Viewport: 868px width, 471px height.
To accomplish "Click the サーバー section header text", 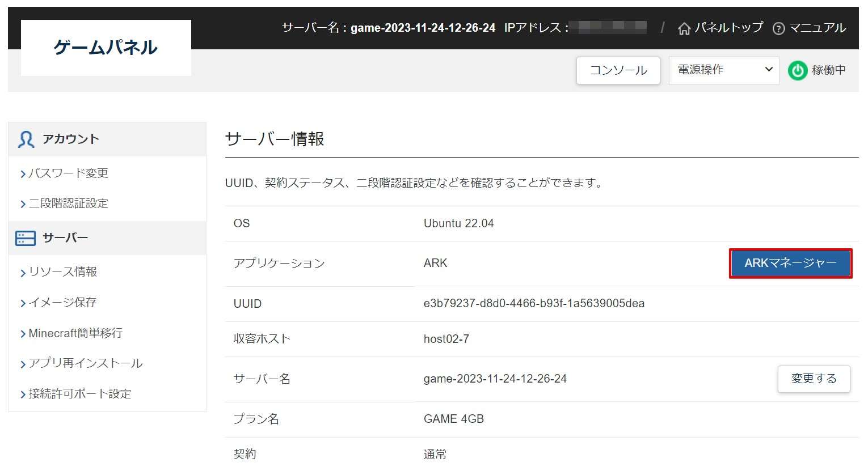I will click(x=65, y=238).
